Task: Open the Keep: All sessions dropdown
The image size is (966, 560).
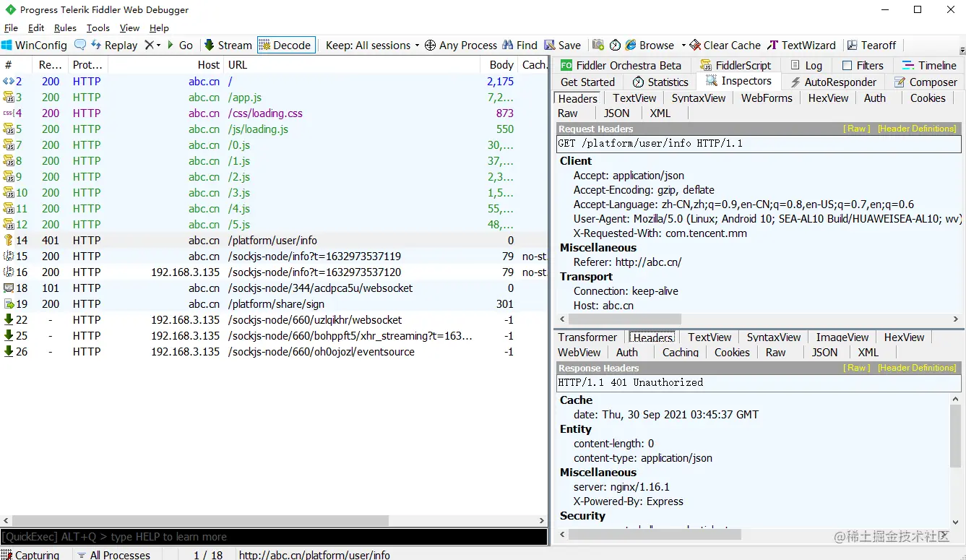Action: [372, 45]
